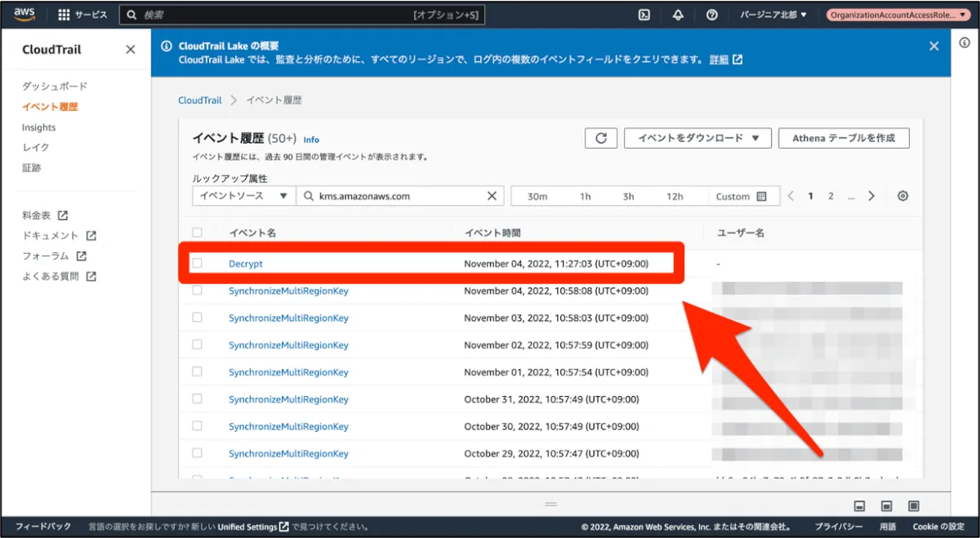Clear the kms.amazonaws.com filter text
Screen dimensions: 980x538
[492, 196]
